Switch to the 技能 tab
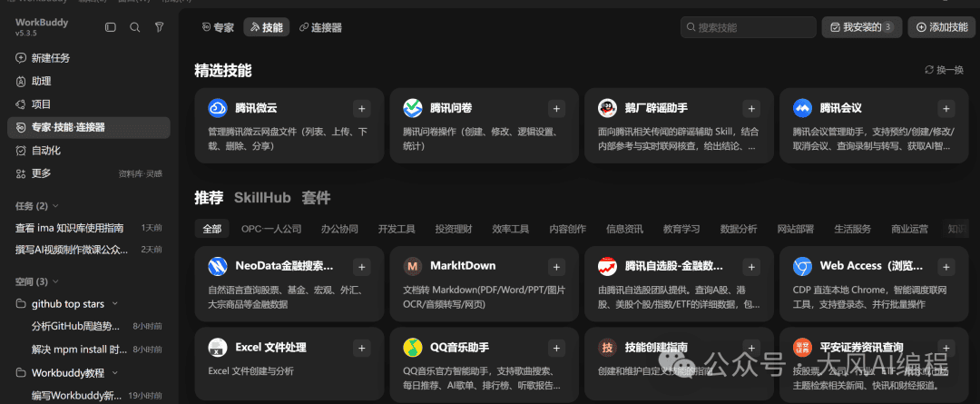980x404 pixels. 266,27
